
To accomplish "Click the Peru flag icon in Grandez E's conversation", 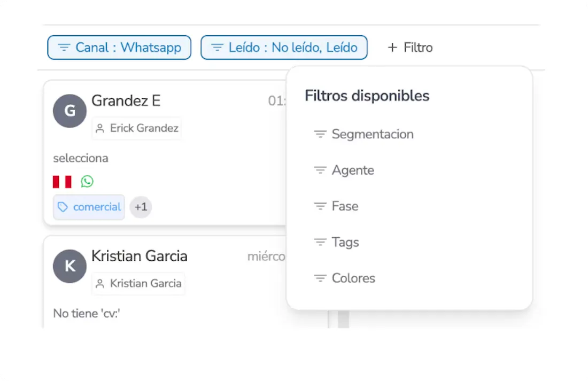I will pos(61,181).
